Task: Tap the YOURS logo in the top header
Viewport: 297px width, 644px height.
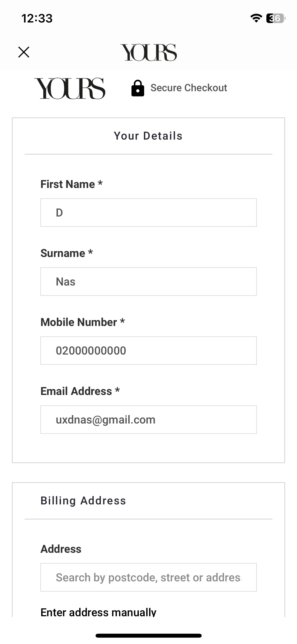Action: pyautogui.click(x=149, y=52)
